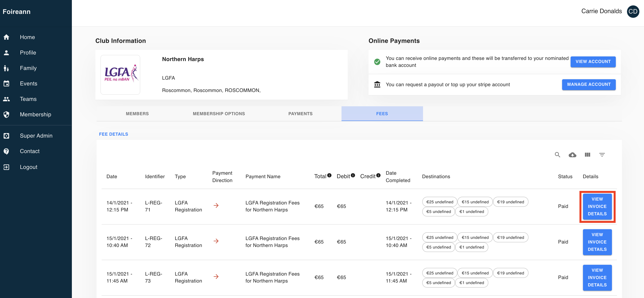This screenshot has width=644, height=298.
Task: View invoice details for L-REG-71
Action: coord(597,207)
